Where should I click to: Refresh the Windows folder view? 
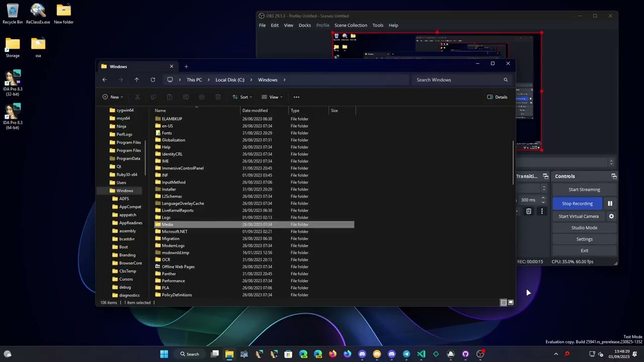click(152, 80)
